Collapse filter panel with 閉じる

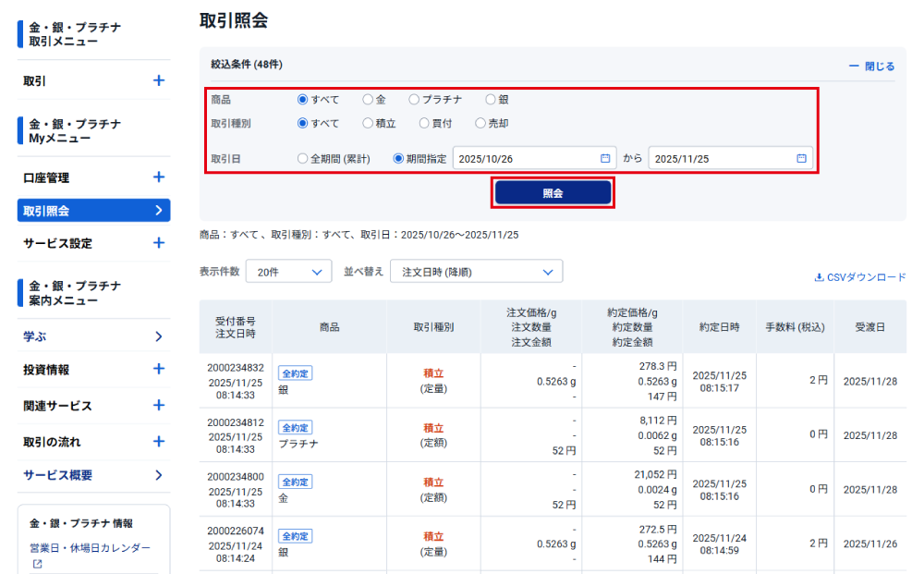tap(871, 67)
